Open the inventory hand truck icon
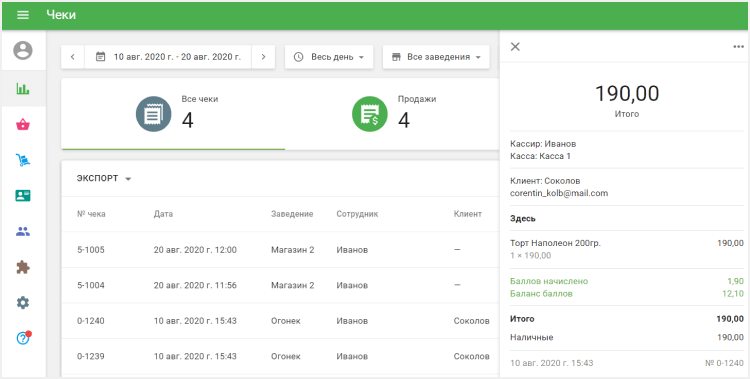This screenshot has width=750, height=379. tap(22, 160)
